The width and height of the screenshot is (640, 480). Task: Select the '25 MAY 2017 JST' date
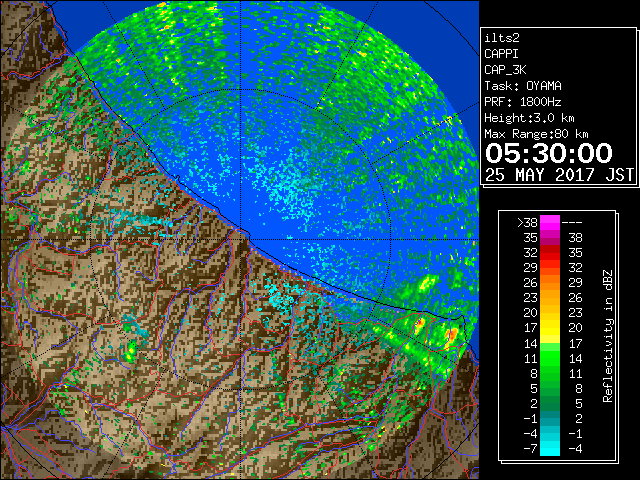pyautogui.click(x=559, y=175)
